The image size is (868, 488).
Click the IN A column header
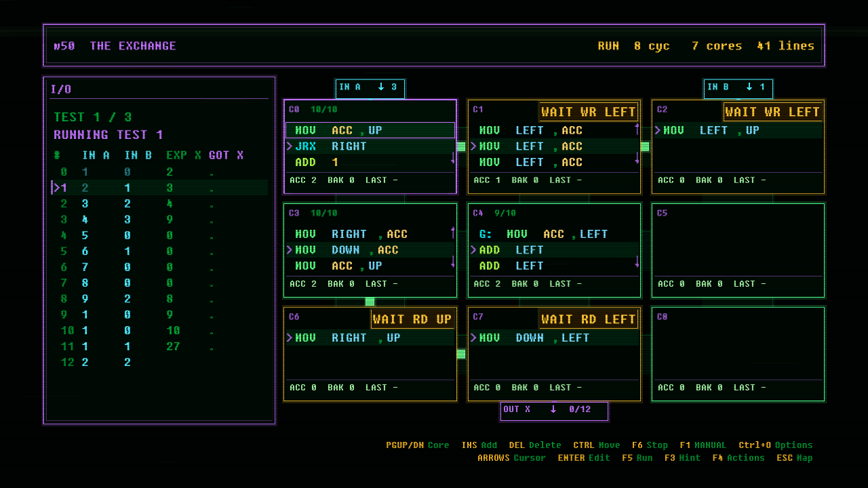coord(96,155)
